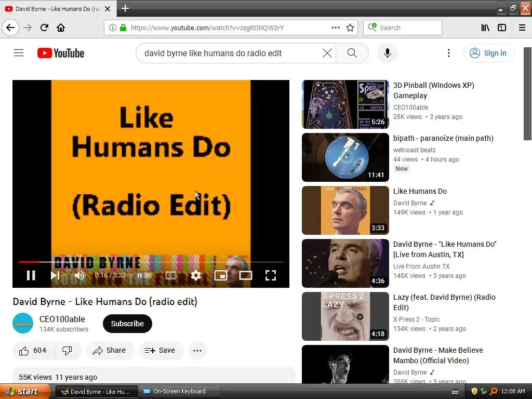Screen dimensions: 532x399
Task: Switch to theater mode
Action: pyautogui.click(x=246, y=275)
